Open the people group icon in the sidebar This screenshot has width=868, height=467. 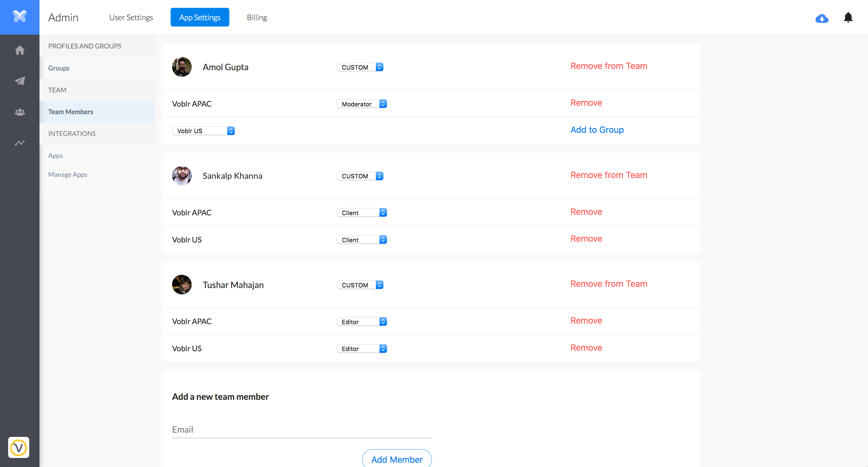click(x=20, y=112)
